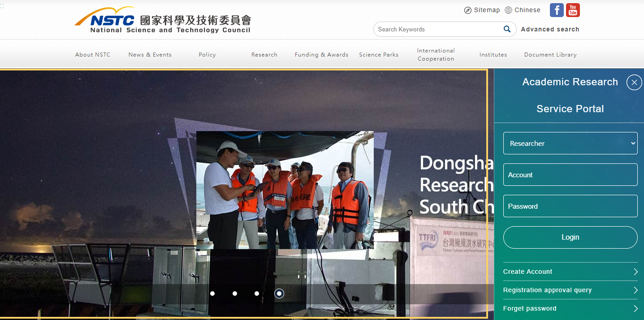
Task: Click the Sitemap compass icon
Action: click(468, 10)
